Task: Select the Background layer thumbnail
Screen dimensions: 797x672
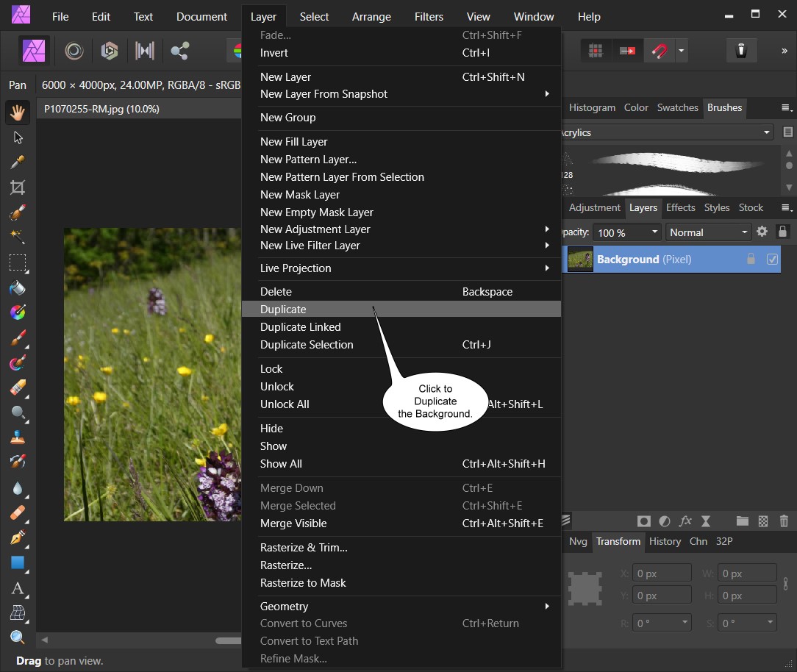Action: click(x=580, y=260)
